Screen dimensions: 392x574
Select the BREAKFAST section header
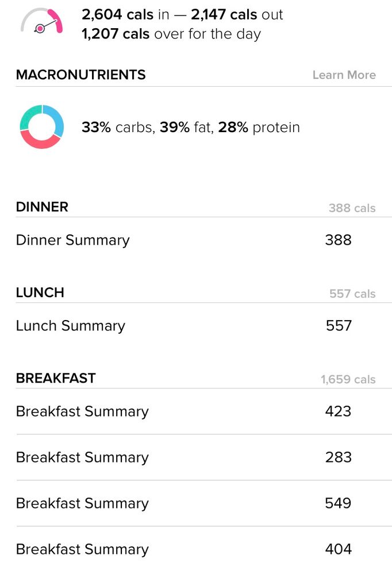point(56,378)
